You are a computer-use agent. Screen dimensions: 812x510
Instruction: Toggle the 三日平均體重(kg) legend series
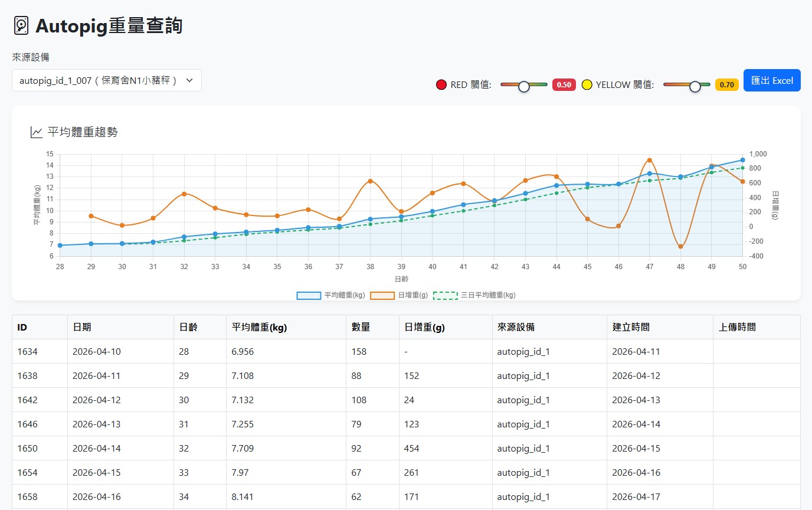[x=474, y=295]
